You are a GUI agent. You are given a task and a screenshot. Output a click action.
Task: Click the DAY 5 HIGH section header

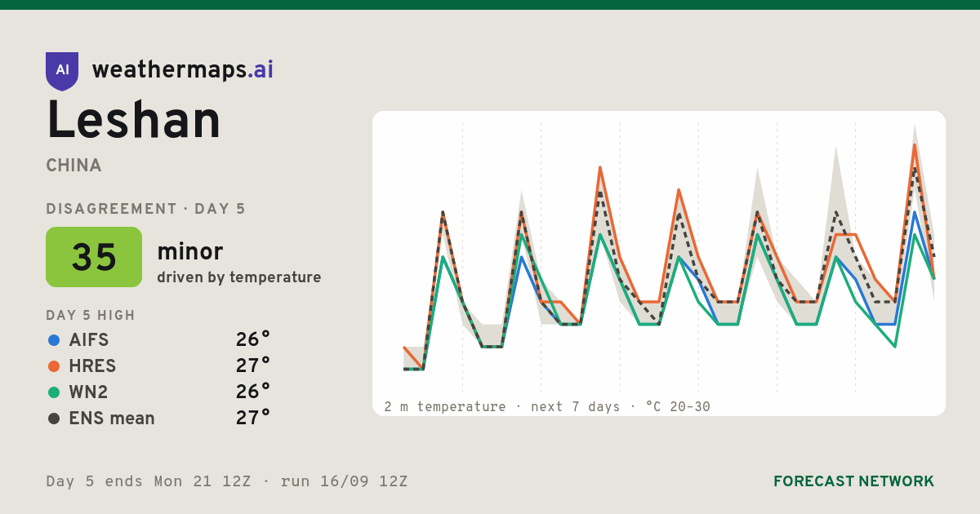[91, 316]
